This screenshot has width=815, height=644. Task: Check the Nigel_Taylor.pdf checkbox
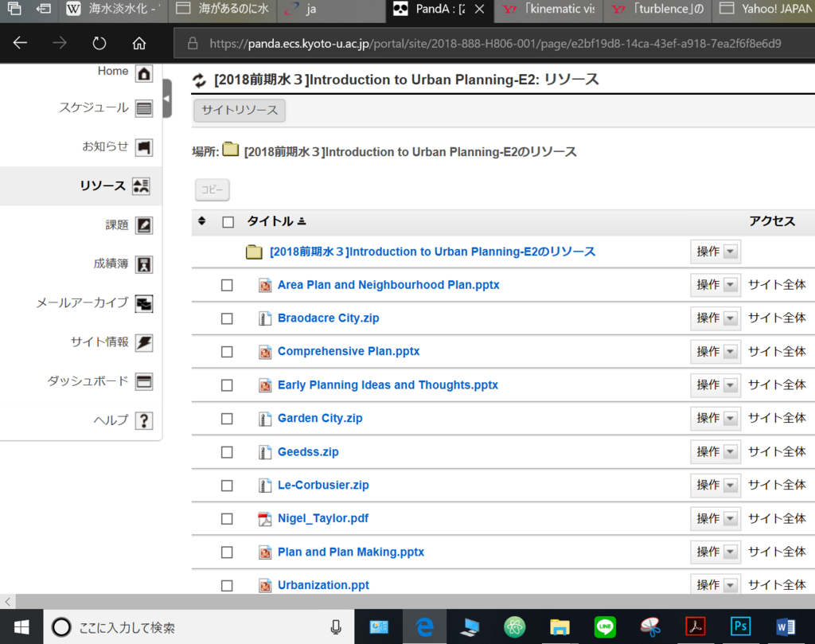(x=227, y=519)
